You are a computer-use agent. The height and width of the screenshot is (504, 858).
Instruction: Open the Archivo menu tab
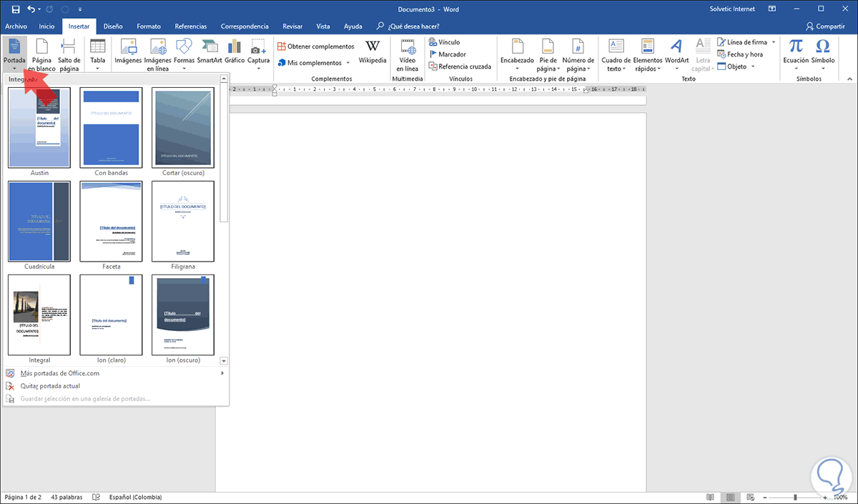[16, 26]
